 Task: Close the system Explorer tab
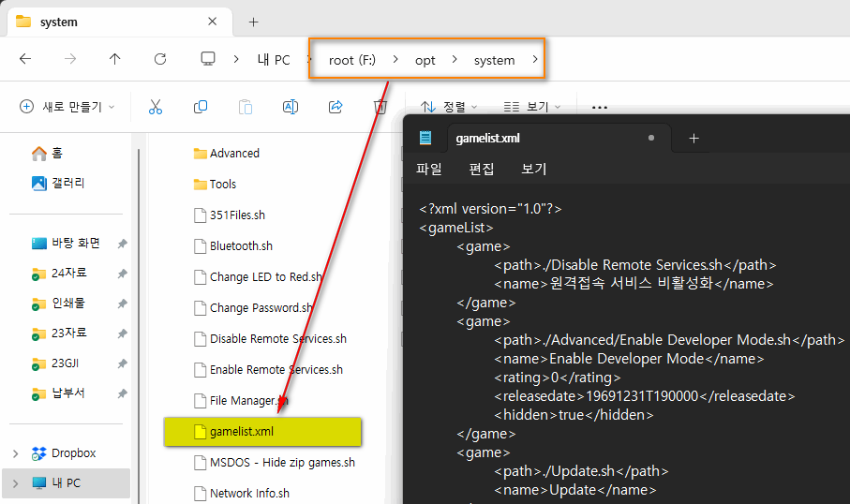coord(213,22)
